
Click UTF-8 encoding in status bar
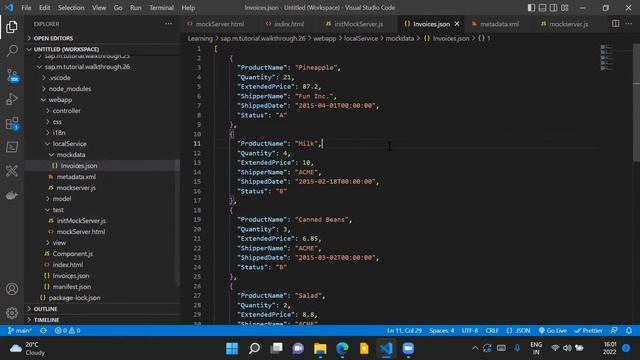(x=469, y=330)
